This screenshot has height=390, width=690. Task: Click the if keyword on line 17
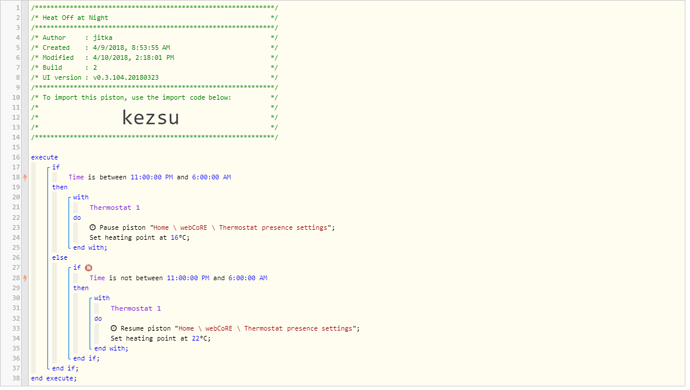[56, 167]
